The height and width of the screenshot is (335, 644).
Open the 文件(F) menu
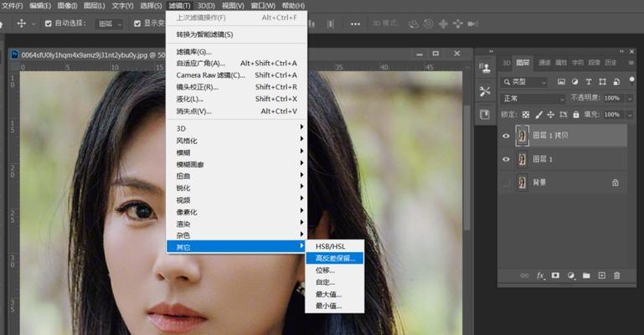[13, 6]
